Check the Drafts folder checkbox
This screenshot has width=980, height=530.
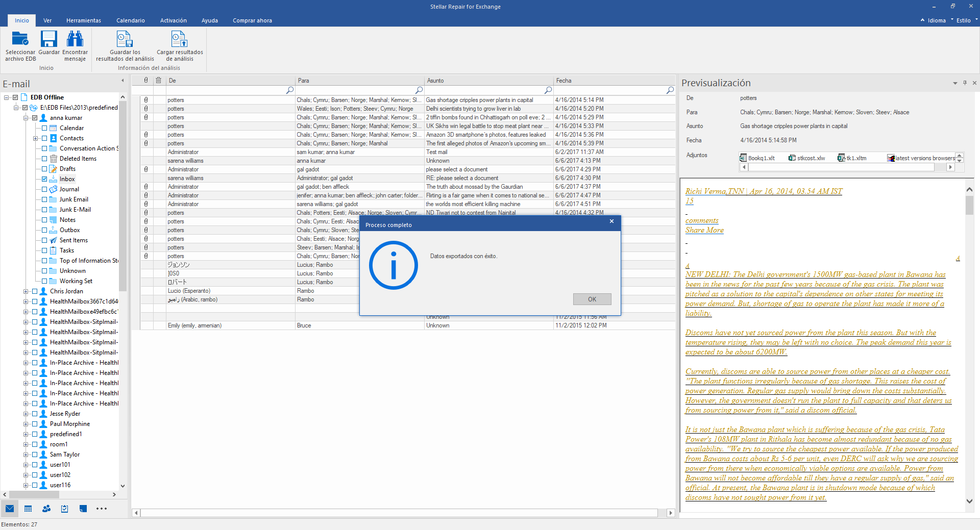(x=44, y=169)
